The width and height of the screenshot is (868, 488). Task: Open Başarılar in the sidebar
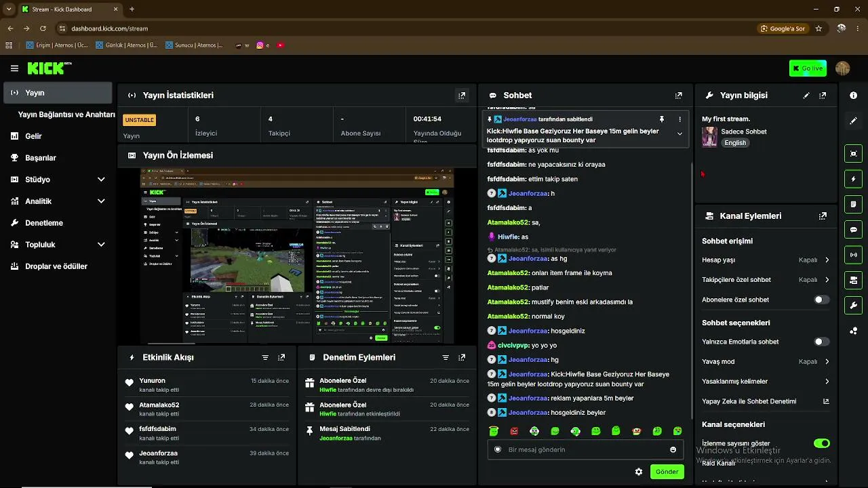(x=58, y=158)
